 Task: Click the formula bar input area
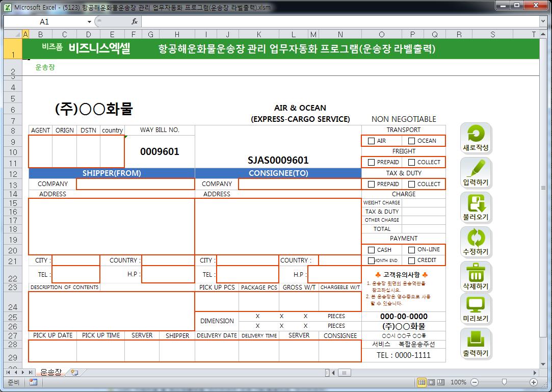340,22
